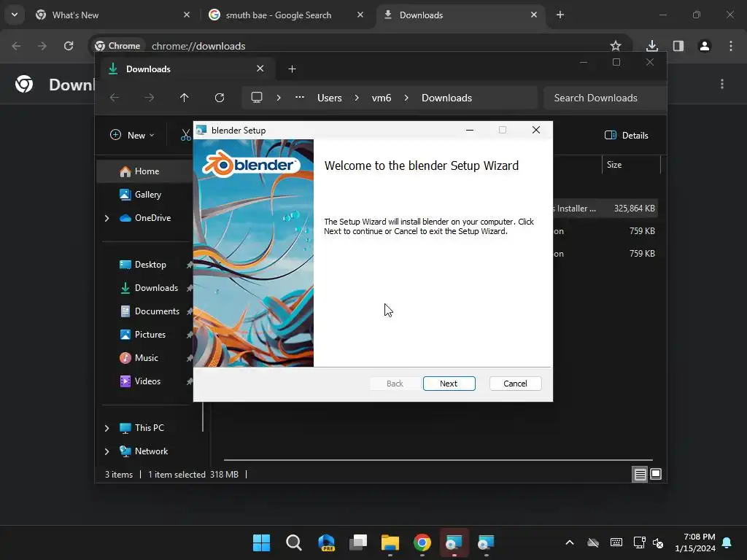
Task: Toggle Chrome side panel
Action: pyautogui.click(x=678, y=46)
